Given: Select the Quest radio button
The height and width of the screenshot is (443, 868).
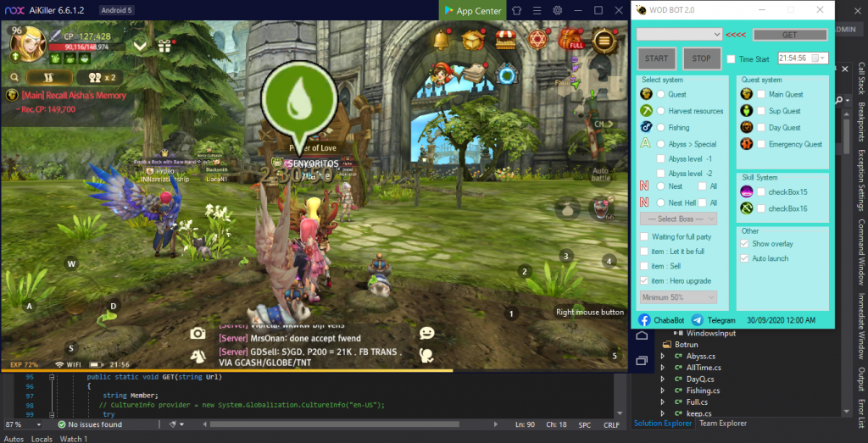Looking at the screenshot, I should (x=661, y=94).
